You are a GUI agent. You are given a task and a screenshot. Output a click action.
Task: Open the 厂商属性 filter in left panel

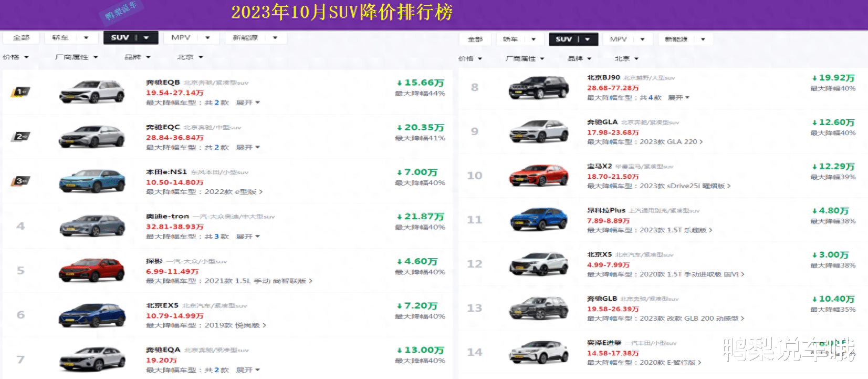(x=77, y=57)
